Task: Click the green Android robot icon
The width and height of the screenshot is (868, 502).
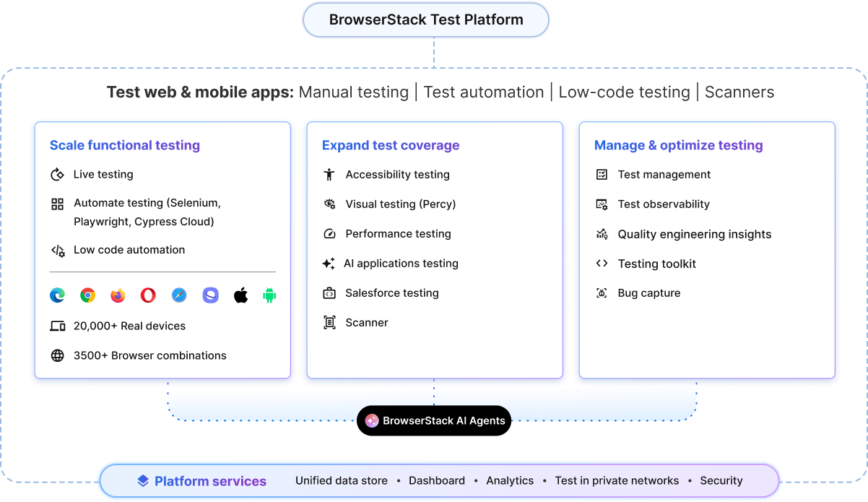Action: pyautogui.click(x=269, y=295)
